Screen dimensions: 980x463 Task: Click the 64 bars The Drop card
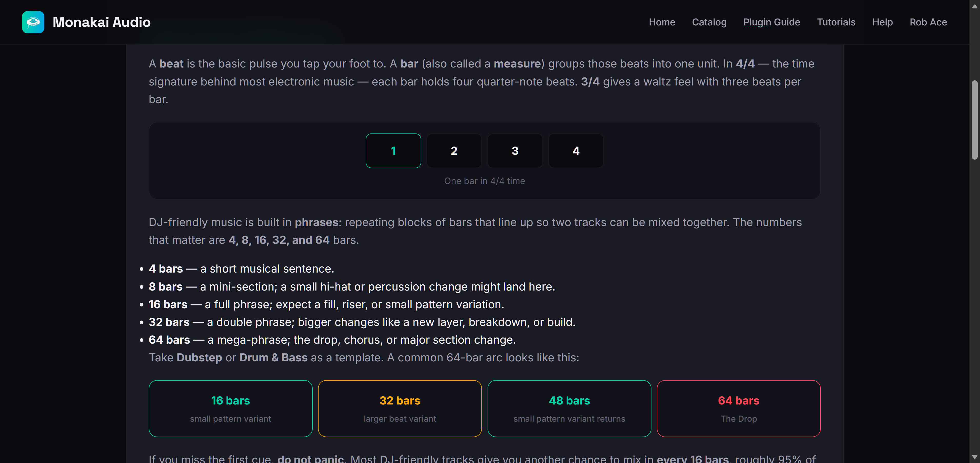point(738,409)
